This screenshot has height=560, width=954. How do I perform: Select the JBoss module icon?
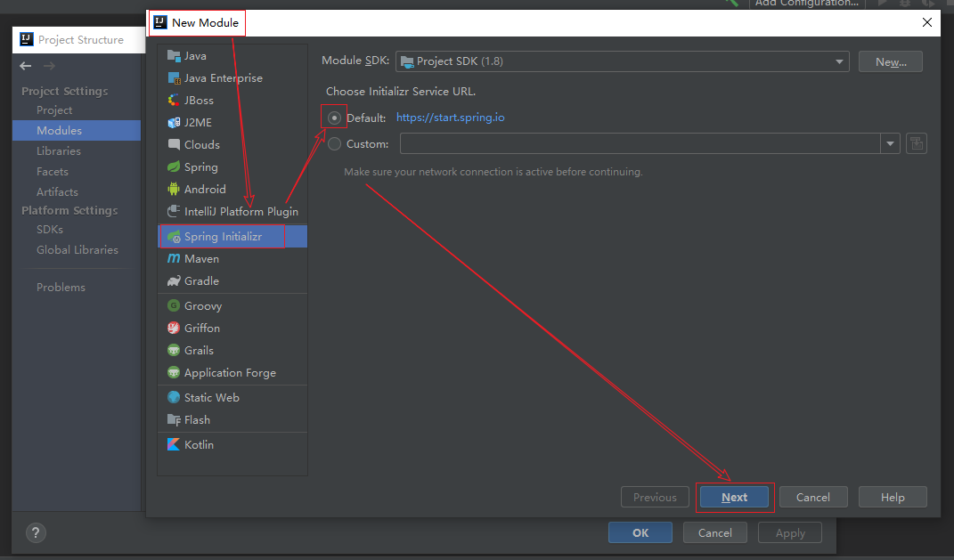175,101
